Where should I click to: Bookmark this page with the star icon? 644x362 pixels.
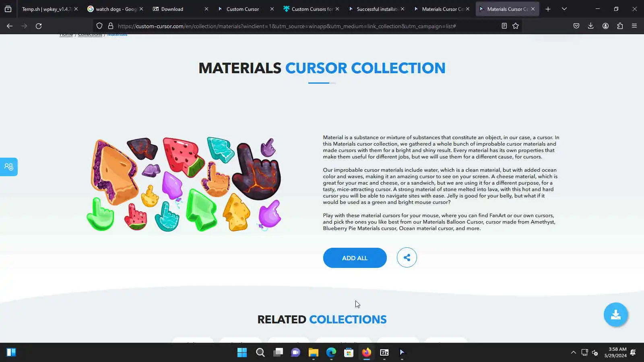click(516, 26)
